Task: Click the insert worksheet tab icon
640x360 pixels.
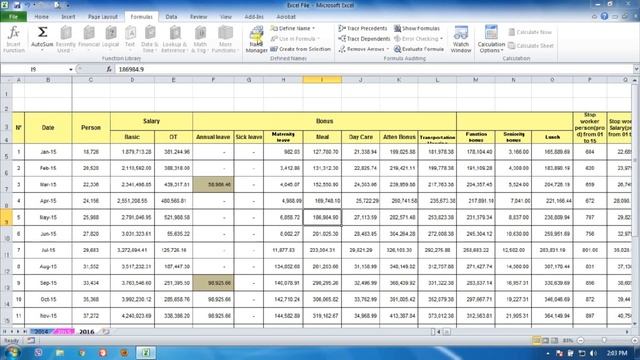Action: pyautogui.click(x=106, y=331)
